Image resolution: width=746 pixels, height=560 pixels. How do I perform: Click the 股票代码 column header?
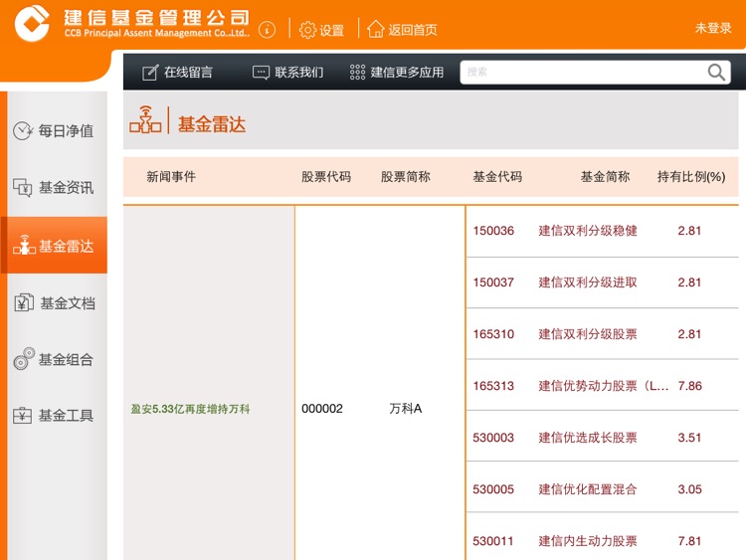326,177
